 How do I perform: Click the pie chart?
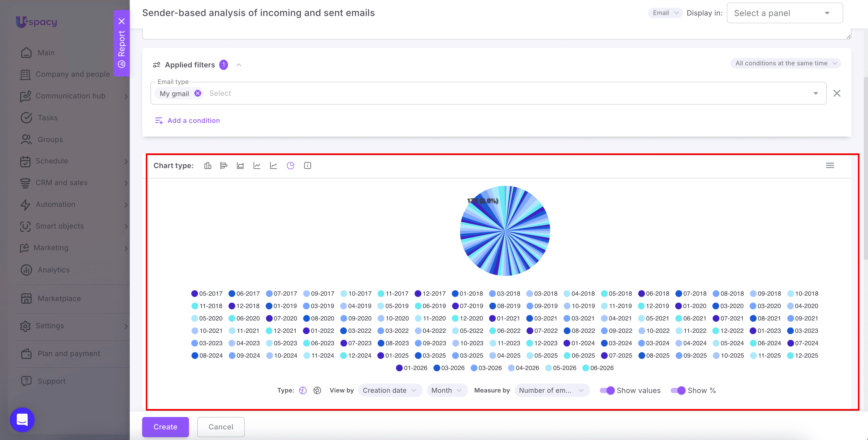coord(505,231)
